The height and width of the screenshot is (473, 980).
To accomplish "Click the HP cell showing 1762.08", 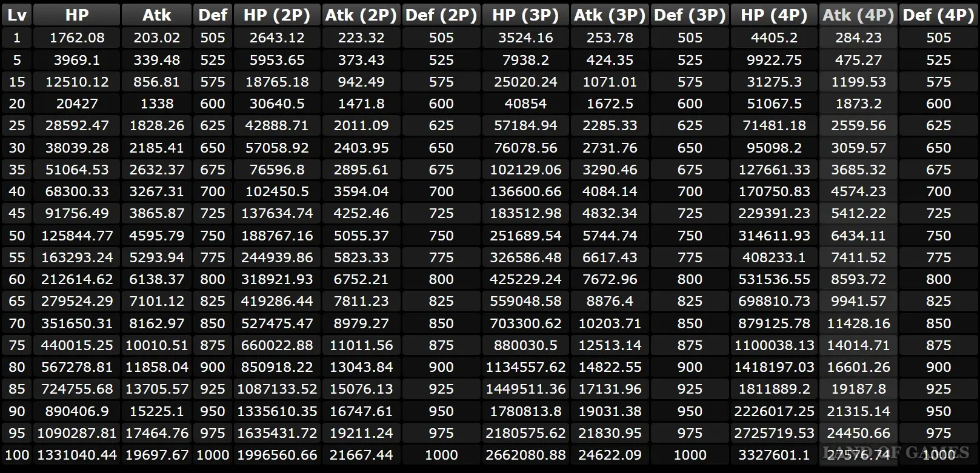I will [77, 38].
